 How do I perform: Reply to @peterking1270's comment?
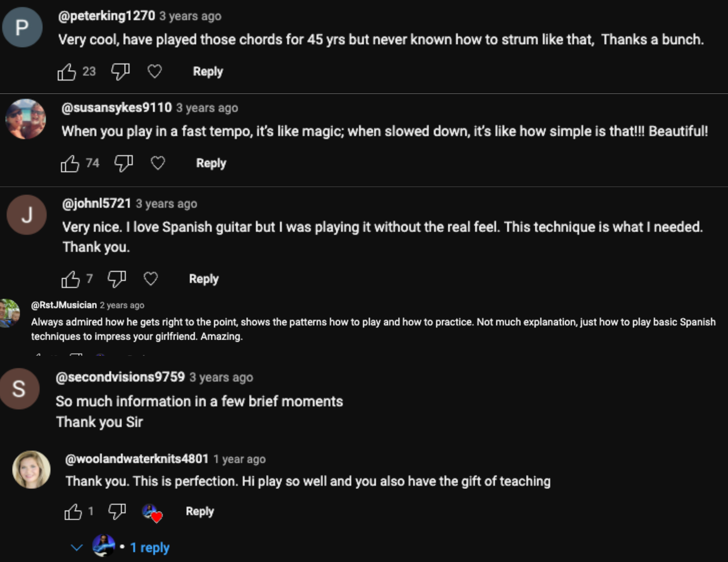coord(208,71)
